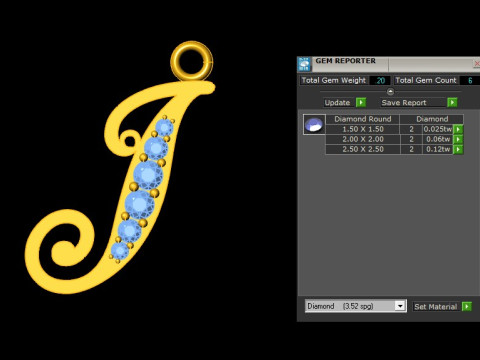Click the Total Gem Count value field

pyautogui.click(x=470, y=80)
